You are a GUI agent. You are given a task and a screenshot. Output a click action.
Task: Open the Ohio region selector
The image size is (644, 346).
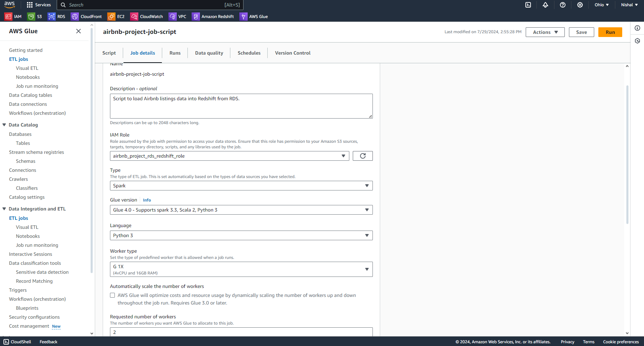[602, 5]
